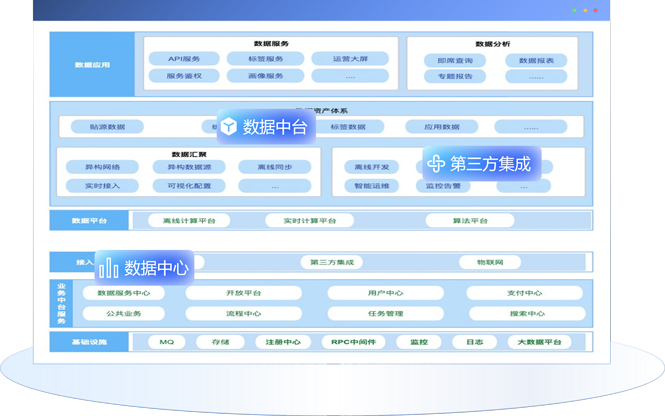Click the API服务 pill under 数据服务

(184, 59)
